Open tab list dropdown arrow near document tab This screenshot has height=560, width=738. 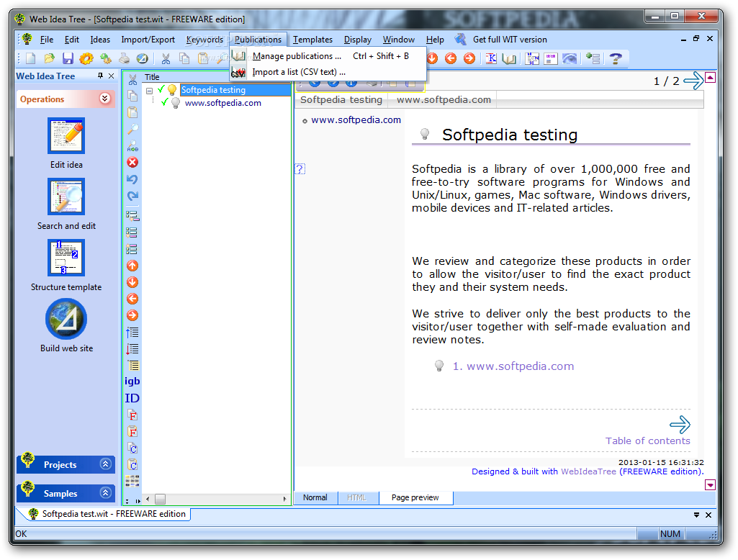[x=696, y=515]
